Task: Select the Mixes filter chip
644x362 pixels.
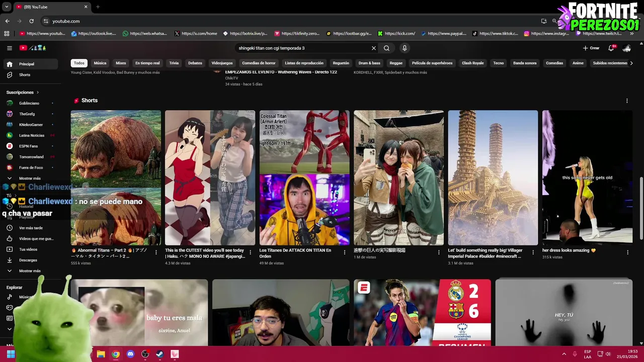Action: [121, 63]
